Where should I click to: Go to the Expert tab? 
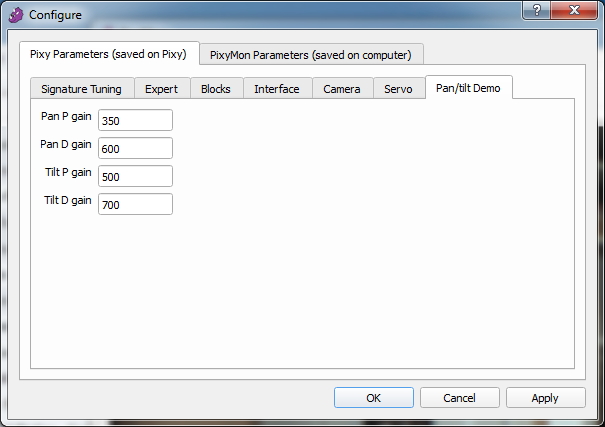click(x=161, y=89)
